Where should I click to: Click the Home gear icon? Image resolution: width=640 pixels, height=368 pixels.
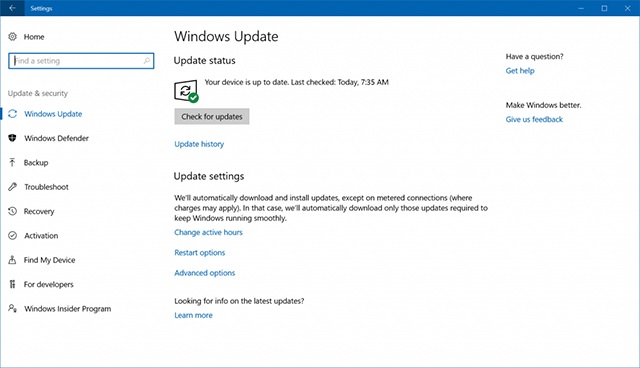pos(13,37)
